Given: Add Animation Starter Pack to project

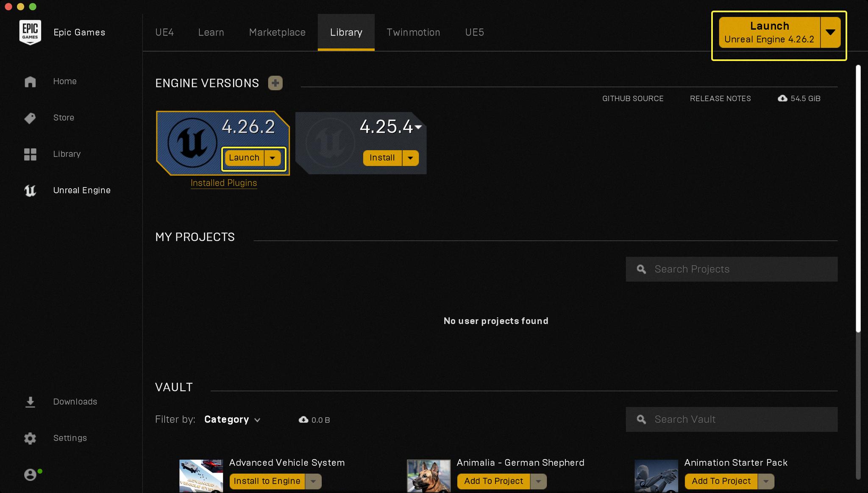Looking at the screenshot, I should 721,482.
